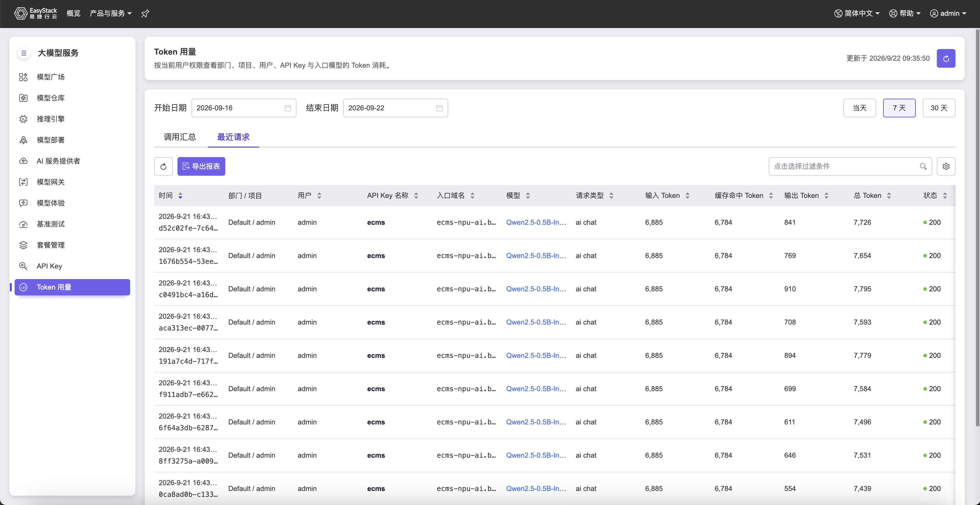
Task: Click 导出报表 button
Action: pyautogui.click(x=201, y=166)
